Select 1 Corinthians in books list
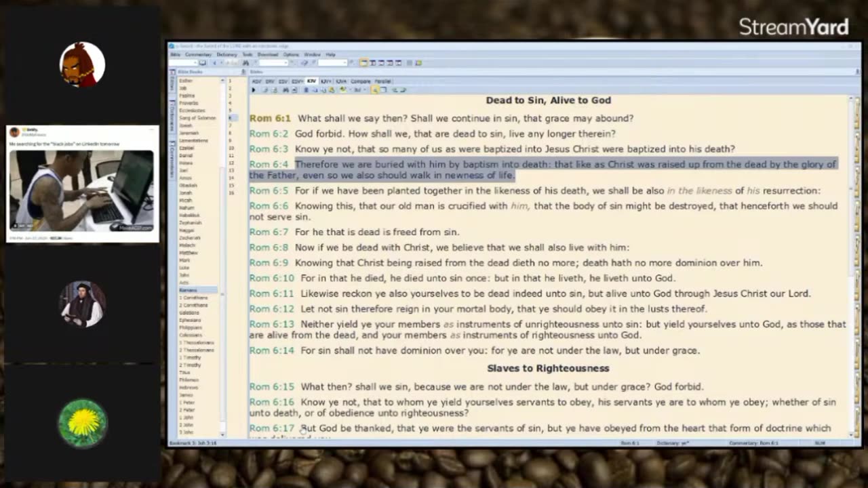Screen dimensions: 868x488 click(195, 298)
